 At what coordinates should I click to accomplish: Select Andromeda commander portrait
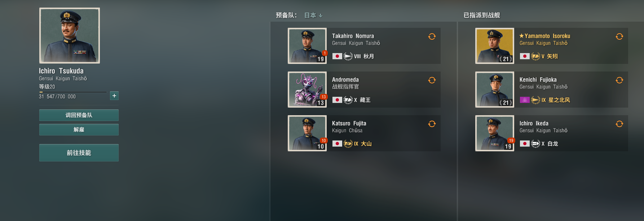[307, 90]
